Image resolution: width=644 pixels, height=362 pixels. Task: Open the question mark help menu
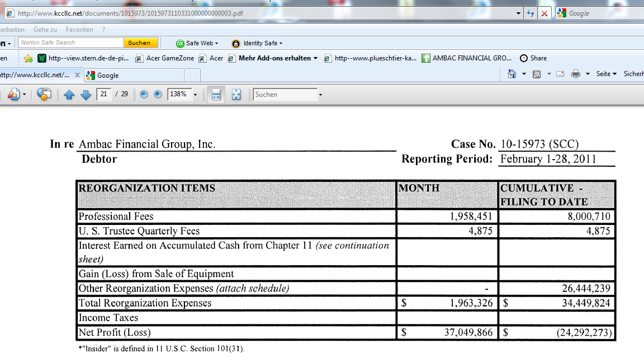point(103,30)
